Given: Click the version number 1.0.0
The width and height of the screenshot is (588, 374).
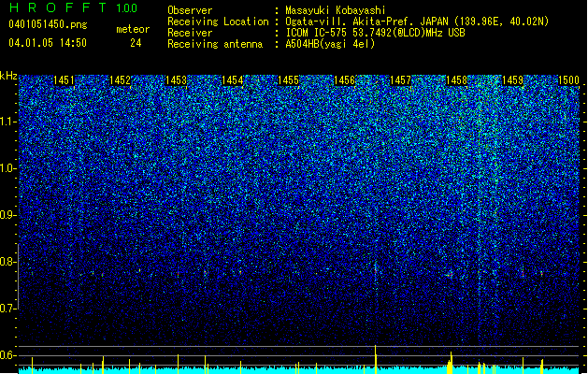Looking at the screenshot, I should (x=127, y=7).
